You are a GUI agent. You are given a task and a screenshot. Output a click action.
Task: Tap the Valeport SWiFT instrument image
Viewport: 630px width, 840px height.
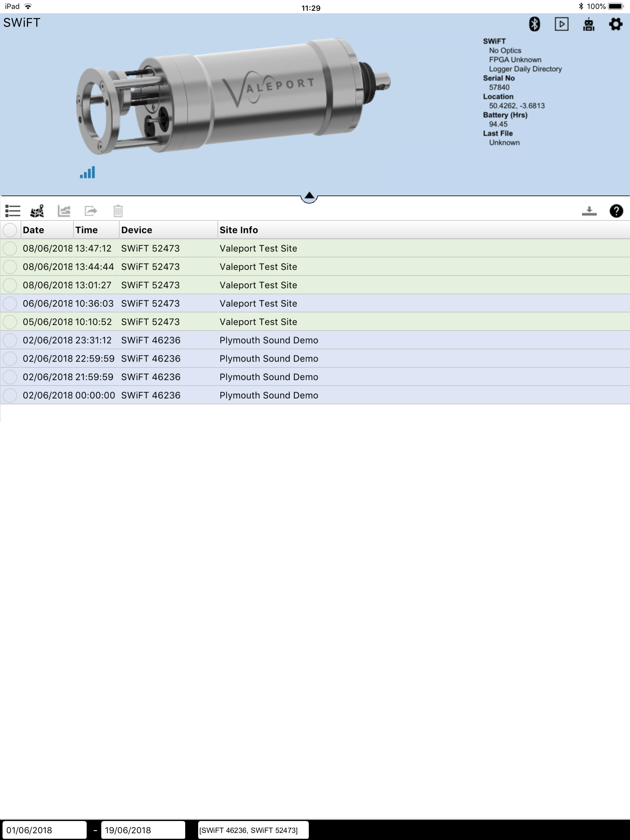tap(233, 97)
